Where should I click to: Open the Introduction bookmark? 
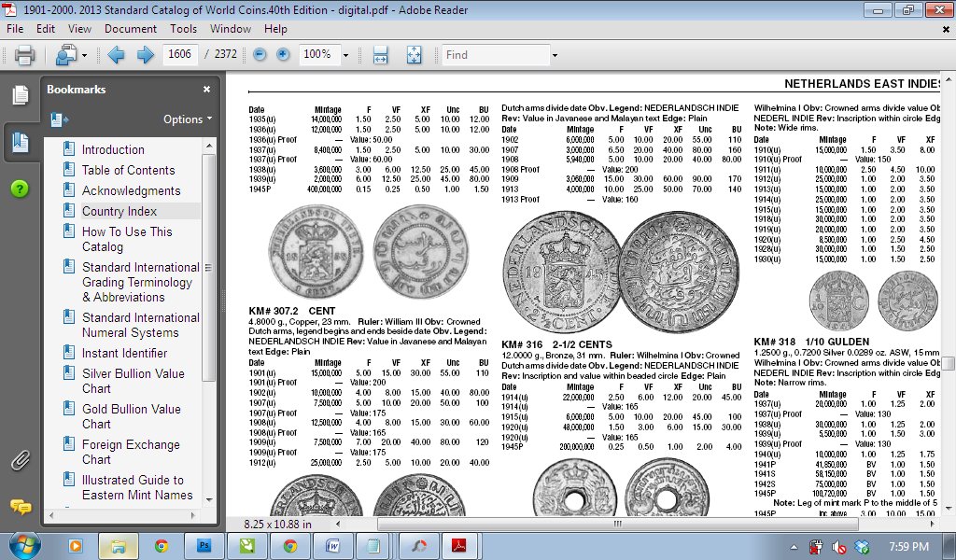113,149
